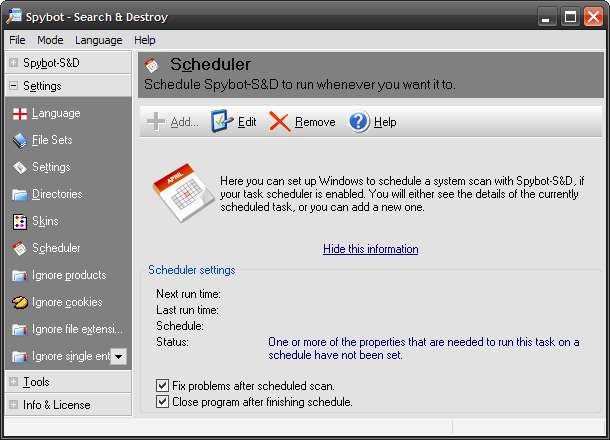Screen dimensions: 610x440
Task: Open the File menu
Action: click(18, 40)
